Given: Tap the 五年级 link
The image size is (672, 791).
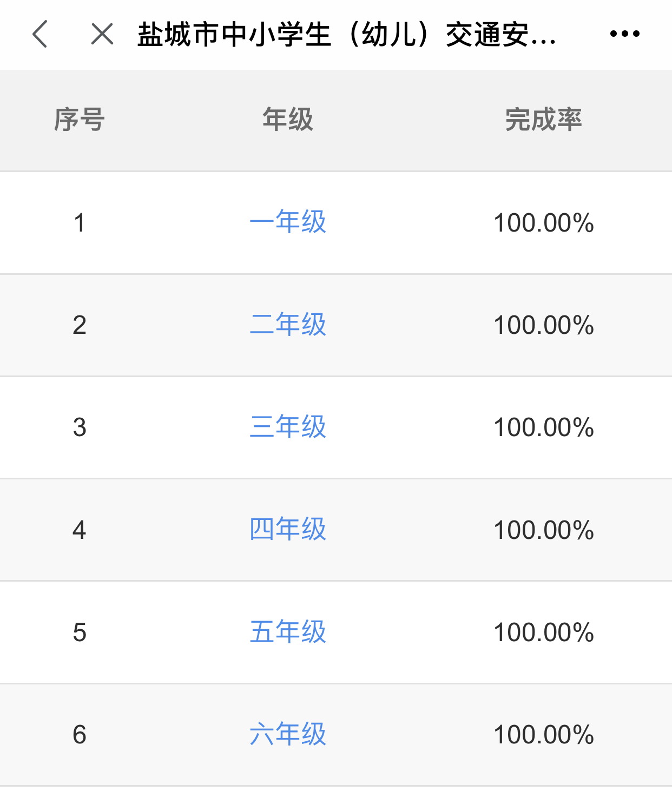Looking at the screenshot, I should click(288, 632).
